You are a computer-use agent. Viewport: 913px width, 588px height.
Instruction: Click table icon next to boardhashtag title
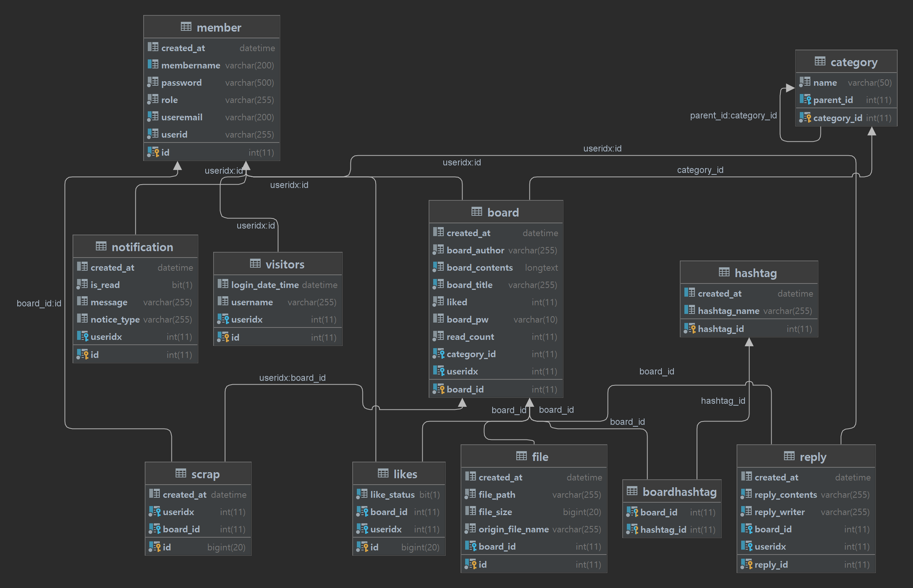(x=632, y=491)
